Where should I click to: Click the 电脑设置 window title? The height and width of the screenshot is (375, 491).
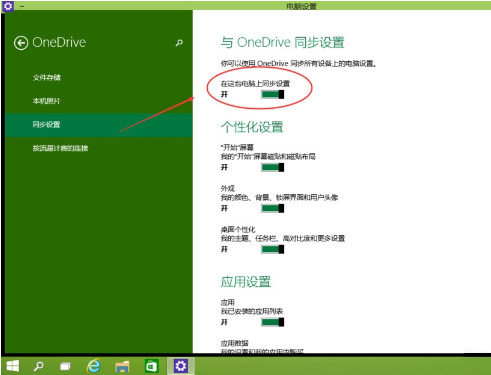click(301, 6)
